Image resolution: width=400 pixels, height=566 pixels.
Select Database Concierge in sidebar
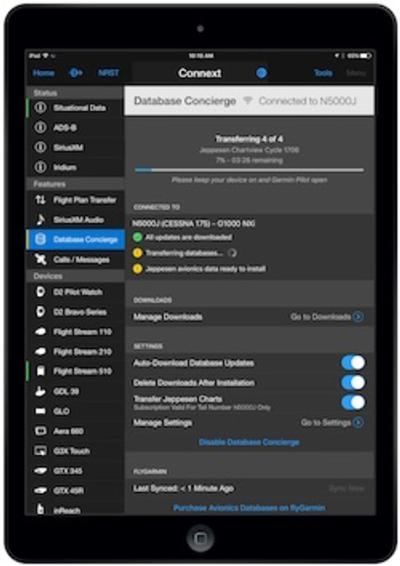[x=75, y=239]
